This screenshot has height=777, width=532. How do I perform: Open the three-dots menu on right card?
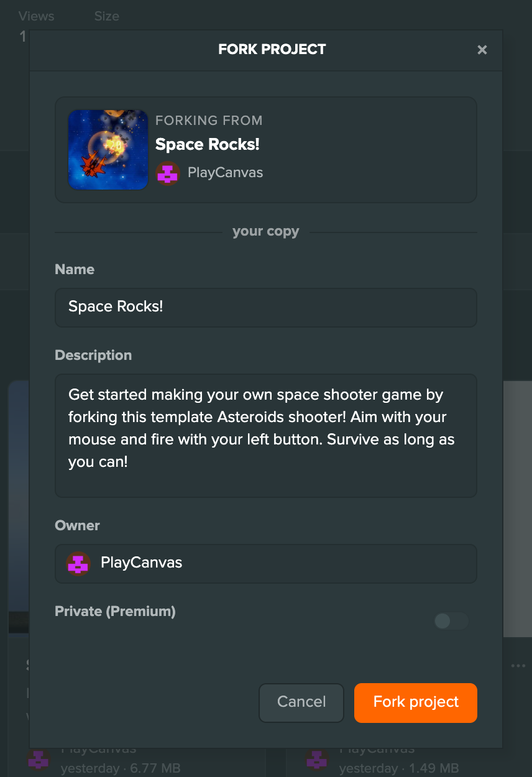click(518, 666)
